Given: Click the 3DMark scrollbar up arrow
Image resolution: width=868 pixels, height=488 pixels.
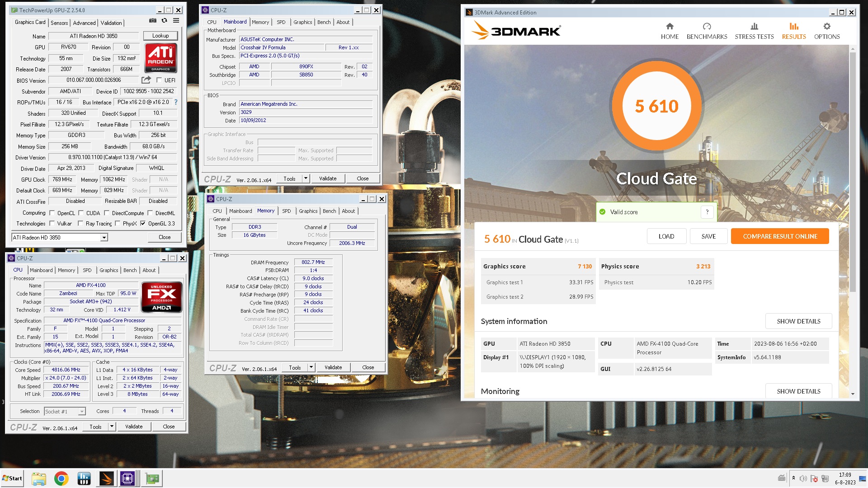Looking at the screenshot, I should [x=853, y=48].
